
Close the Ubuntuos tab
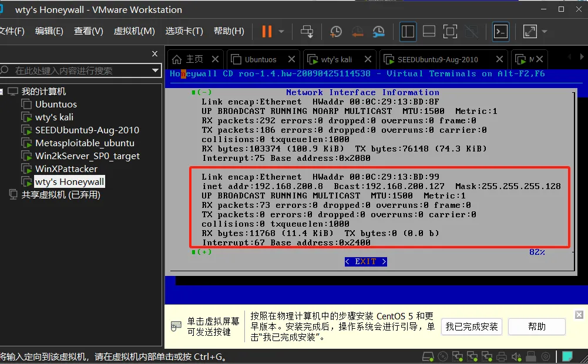(292, 59)
